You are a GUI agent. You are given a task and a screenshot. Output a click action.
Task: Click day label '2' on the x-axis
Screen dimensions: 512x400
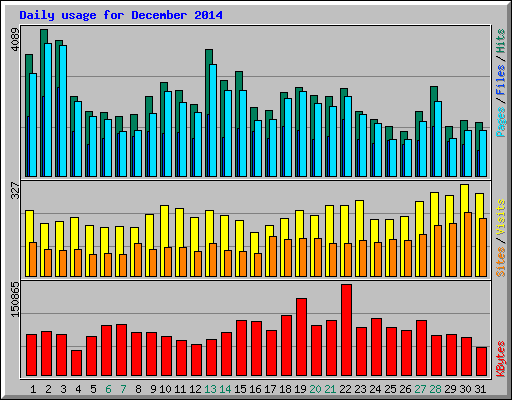coord(48,389)
